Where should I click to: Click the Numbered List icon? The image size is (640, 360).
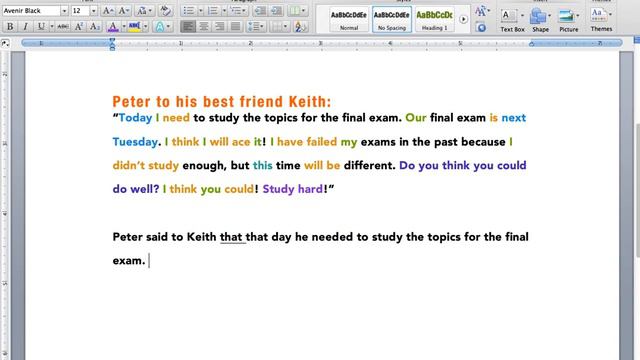(212, 11)
